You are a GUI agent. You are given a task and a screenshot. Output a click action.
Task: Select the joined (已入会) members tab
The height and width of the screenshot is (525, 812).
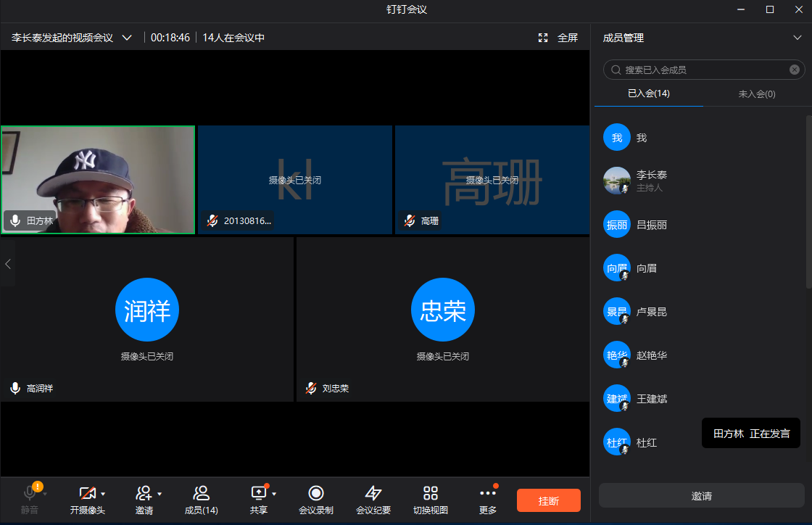[x=648, y=94]
